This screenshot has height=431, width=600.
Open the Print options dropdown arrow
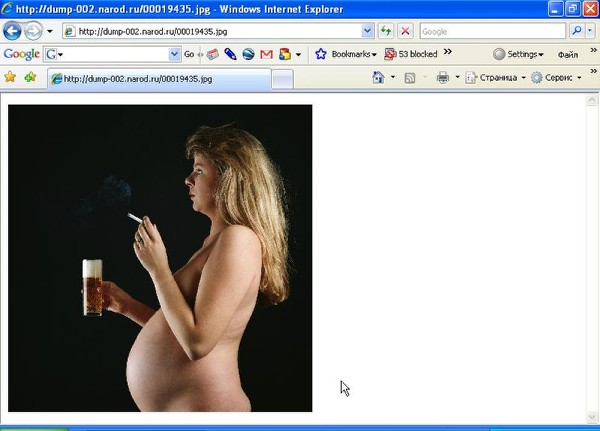coord(457,78)
